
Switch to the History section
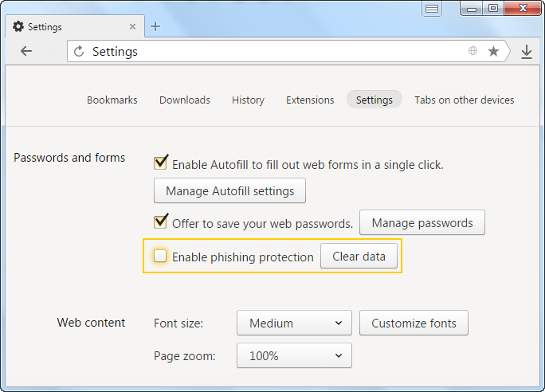tap(248, 100)
